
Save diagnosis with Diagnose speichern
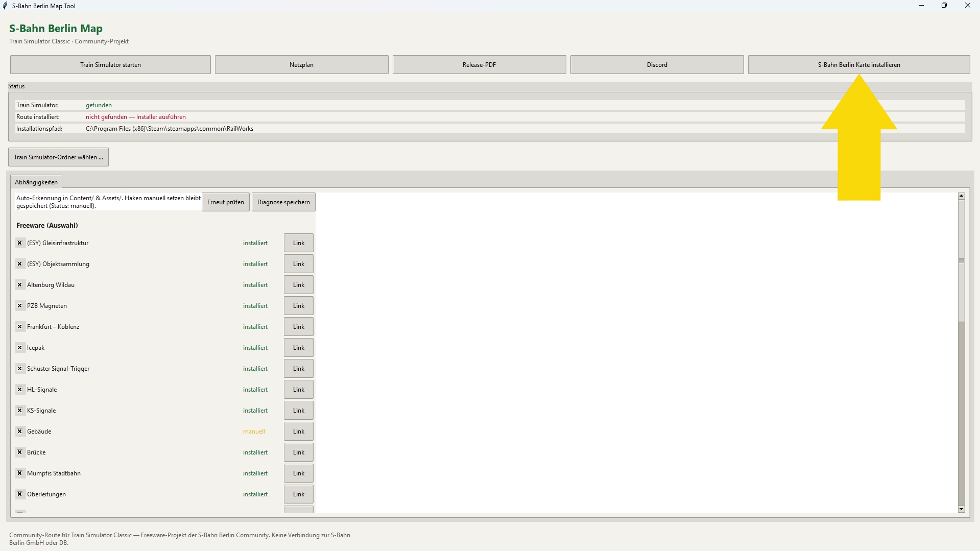pos(283,202)
